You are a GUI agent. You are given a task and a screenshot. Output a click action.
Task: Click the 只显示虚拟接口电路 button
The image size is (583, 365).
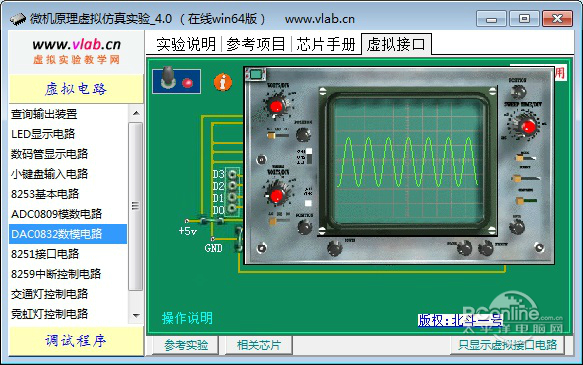point(508,345)
